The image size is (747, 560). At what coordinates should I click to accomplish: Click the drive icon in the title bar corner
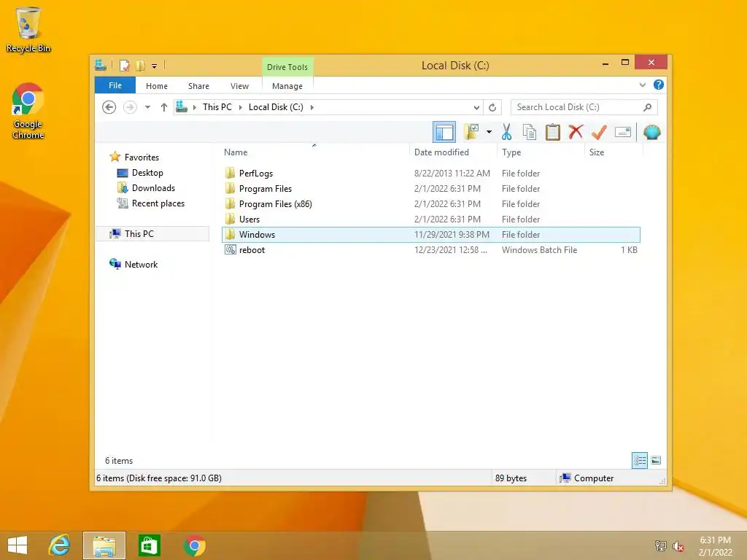(x=101, y=65)
